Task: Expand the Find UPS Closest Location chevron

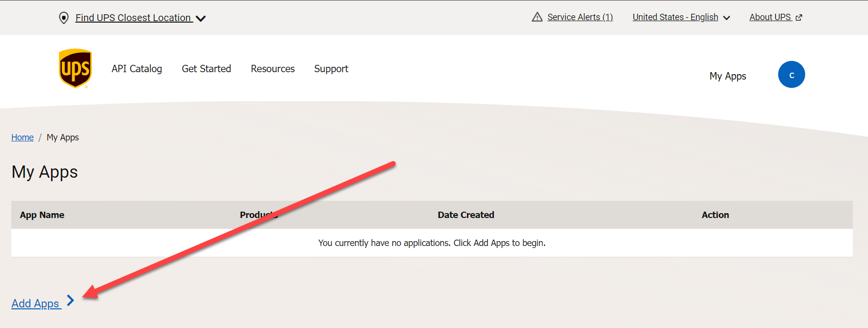Action: [x=201, y=19]
